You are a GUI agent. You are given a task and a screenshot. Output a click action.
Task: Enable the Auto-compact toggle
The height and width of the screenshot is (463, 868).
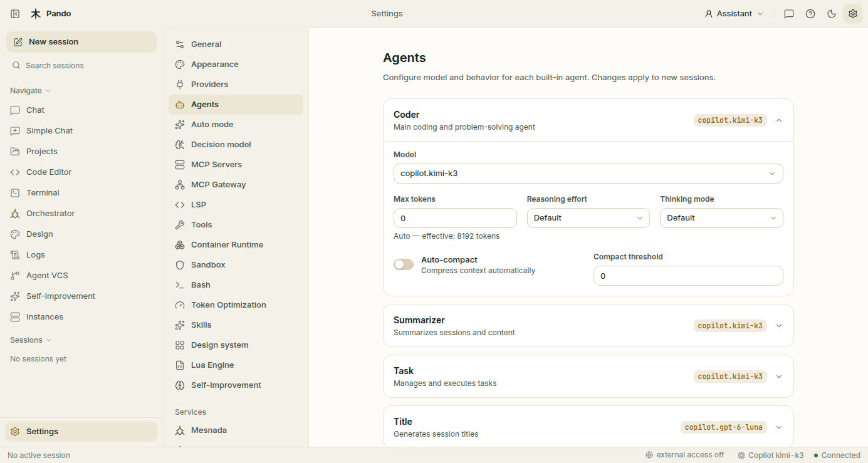tap(404, 264)
